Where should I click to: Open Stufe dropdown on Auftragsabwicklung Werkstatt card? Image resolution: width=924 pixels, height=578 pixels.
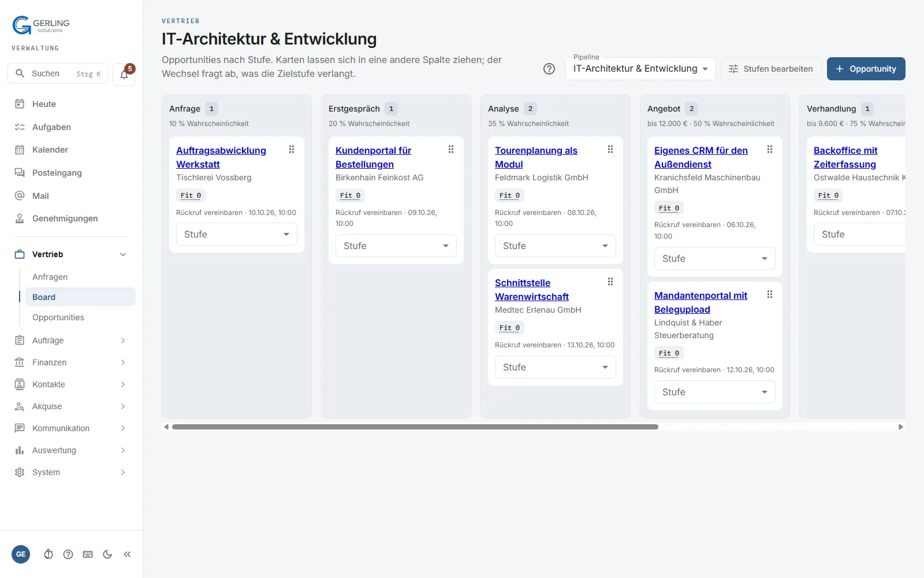(x=237, y=234)
